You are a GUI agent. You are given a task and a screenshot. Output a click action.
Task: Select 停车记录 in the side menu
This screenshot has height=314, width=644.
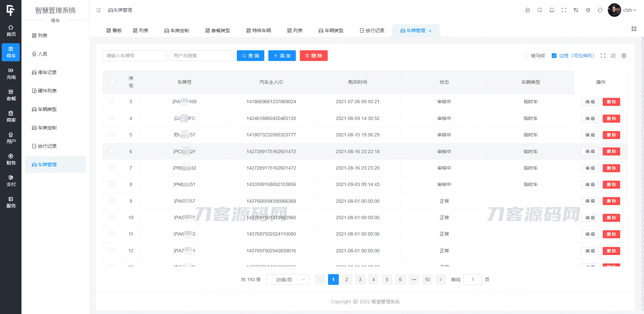coord(47,72)
